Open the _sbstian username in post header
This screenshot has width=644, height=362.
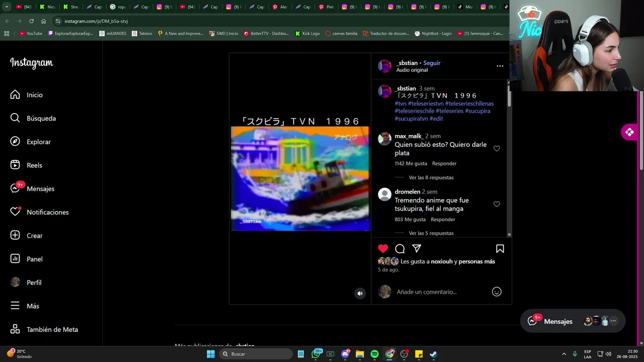point(407,63)
